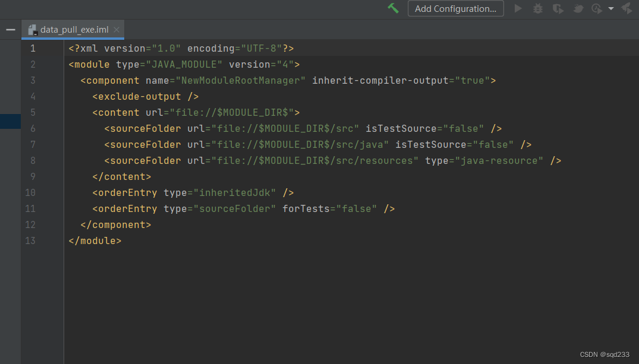This screenshot has height=364, width=639.
Task: Open the Add Configuration... button
Action: pyautogui.click(x=455, y=8)
